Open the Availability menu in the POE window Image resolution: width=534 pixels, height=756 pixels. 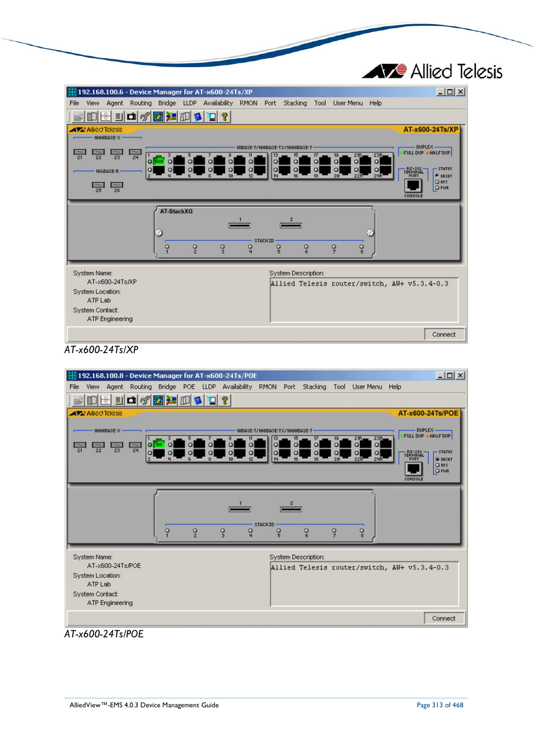(237, 387)
